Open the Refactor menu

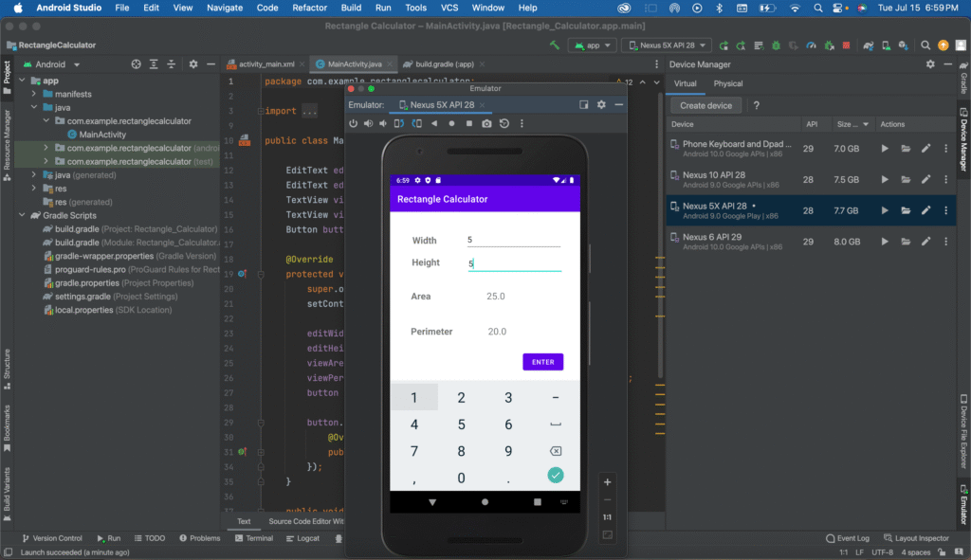[x=309, y=8]
